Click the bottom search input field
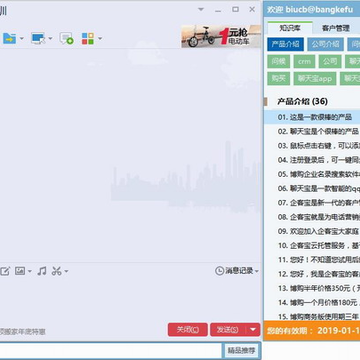The width and height of the screenshot is (360, 360). [x=110, y=350]
